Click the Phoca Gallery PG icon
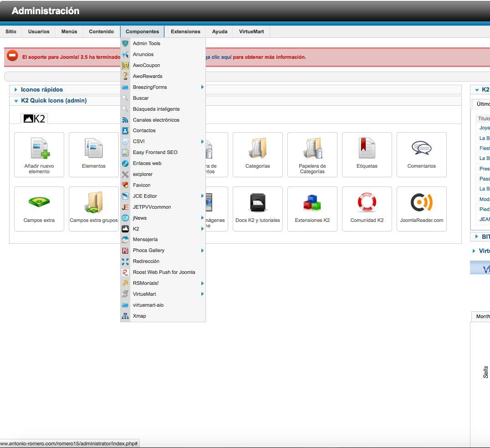Image resolution: width=490 pixels, height=448 pixels. click(x=125, y=250)
